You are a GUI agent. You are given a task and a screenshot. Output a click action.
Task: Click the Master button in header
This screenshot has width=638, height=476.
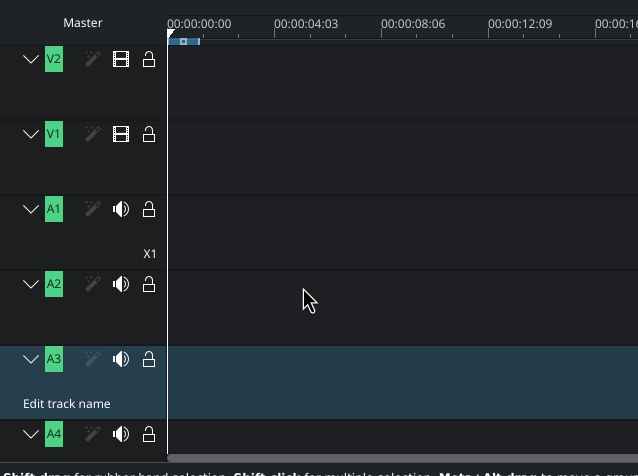(83, 23)
